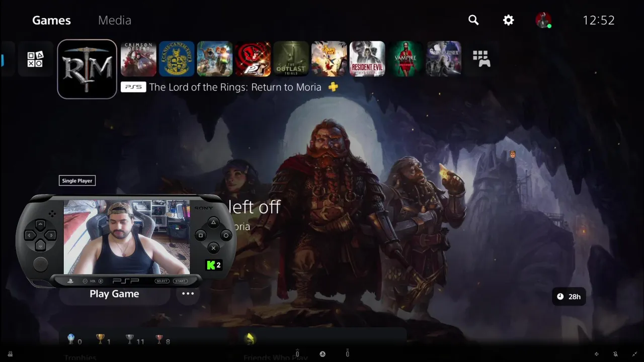The image size is (644, 362).
Task: Switch to the Media tab
Action: (115, 20)
